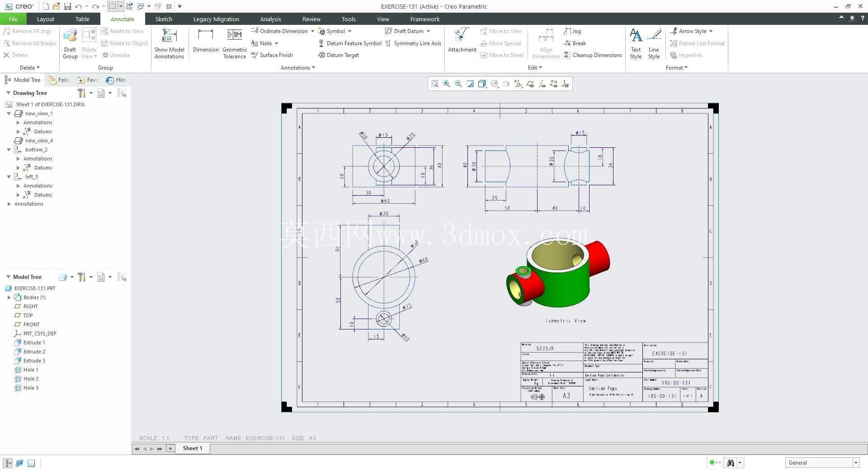Open the Text Style tool
Screen dimensions: 868x470
pos(636,43)
